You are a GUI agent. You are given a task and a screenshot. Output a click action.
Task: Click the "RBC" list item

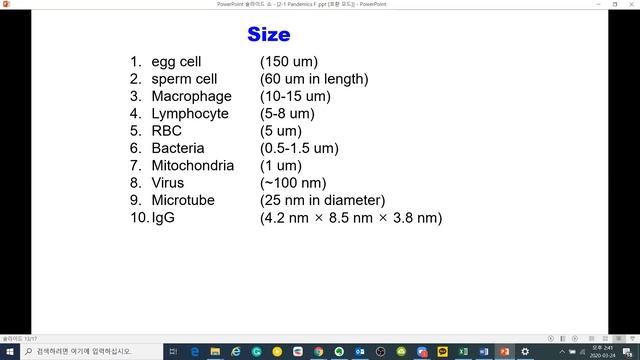(167, 131)
